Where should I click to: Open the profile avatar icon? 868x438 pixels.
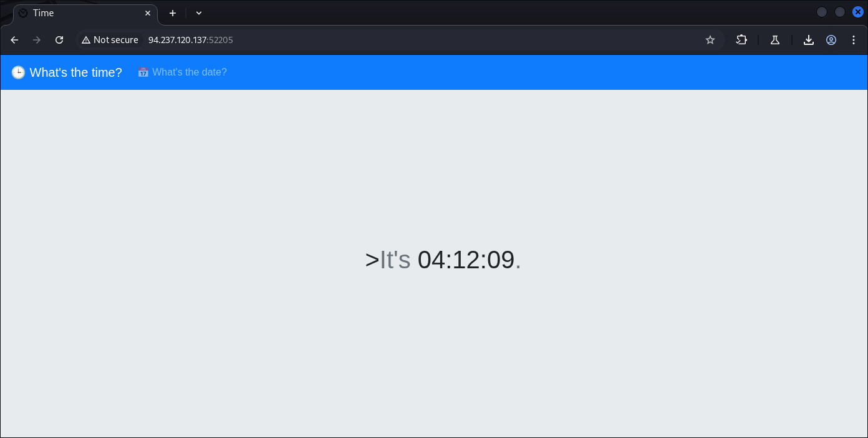point(831,40)
